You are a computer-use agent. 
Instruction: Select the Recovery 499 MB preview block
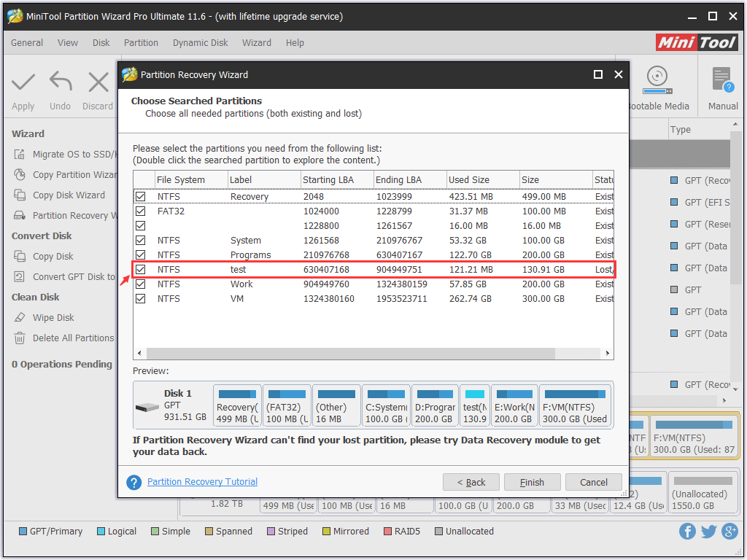(237, 405)
